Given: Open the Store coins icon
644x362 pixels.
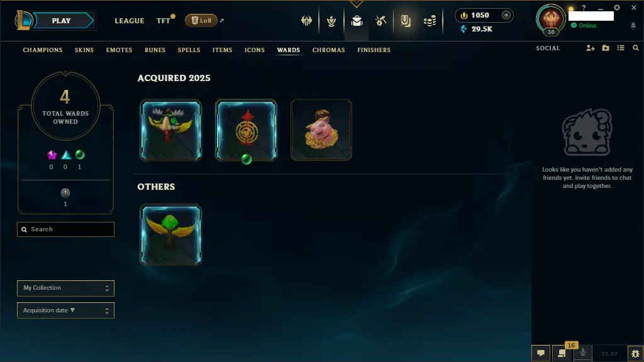Looking at the screenshot, I should coord(430,21).
